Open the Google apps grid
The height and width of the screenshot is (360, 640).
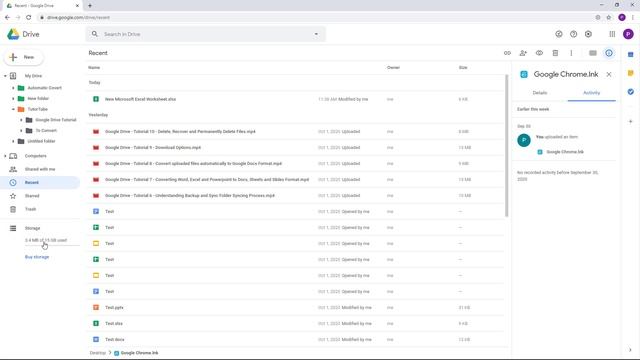click(x=612, y=34)
